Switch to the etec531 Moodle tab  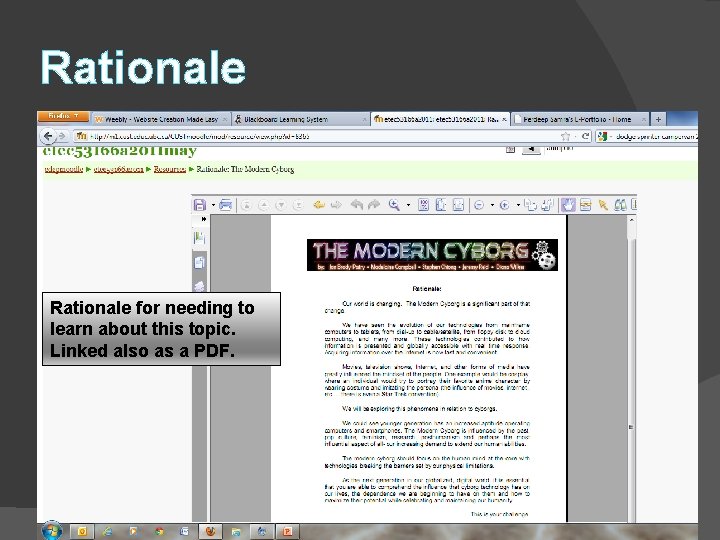coord(440,119)
